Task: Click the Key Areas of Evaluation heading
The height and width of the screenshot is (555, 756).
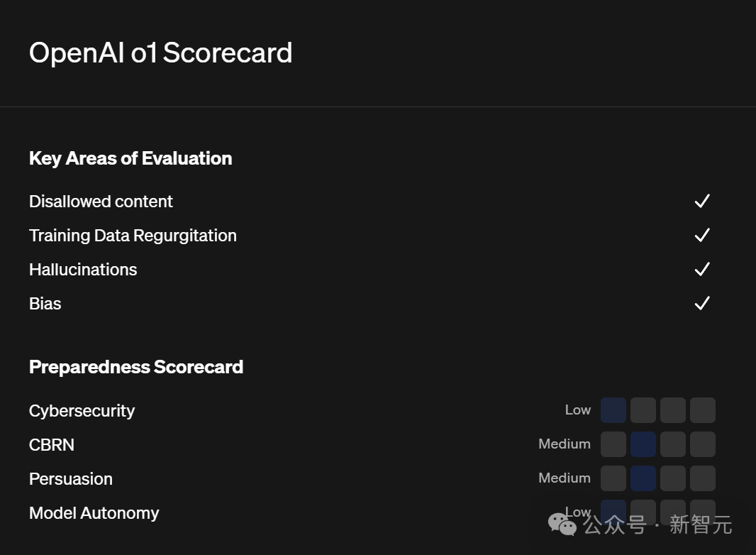Action: tap(130, 158)
